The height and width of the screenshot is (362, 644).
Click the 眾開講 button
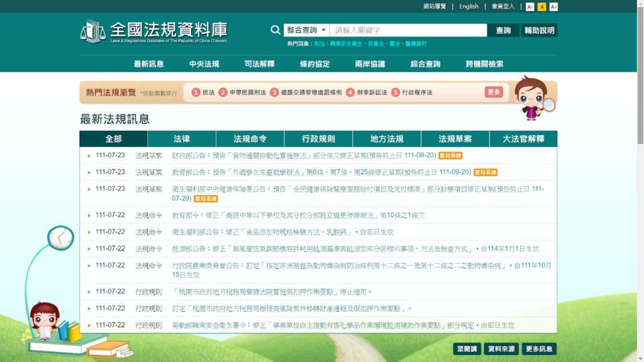tap(467, 349)
